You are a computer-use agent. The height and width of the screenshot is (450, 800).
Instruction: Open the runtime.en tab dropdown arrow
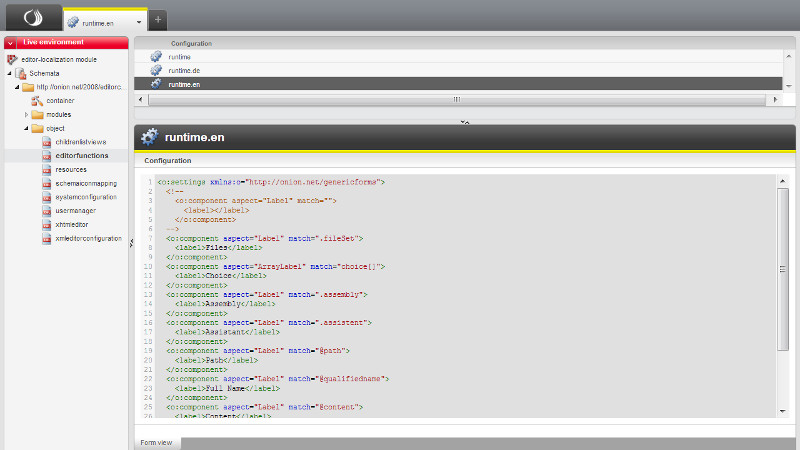click(139, 21)
